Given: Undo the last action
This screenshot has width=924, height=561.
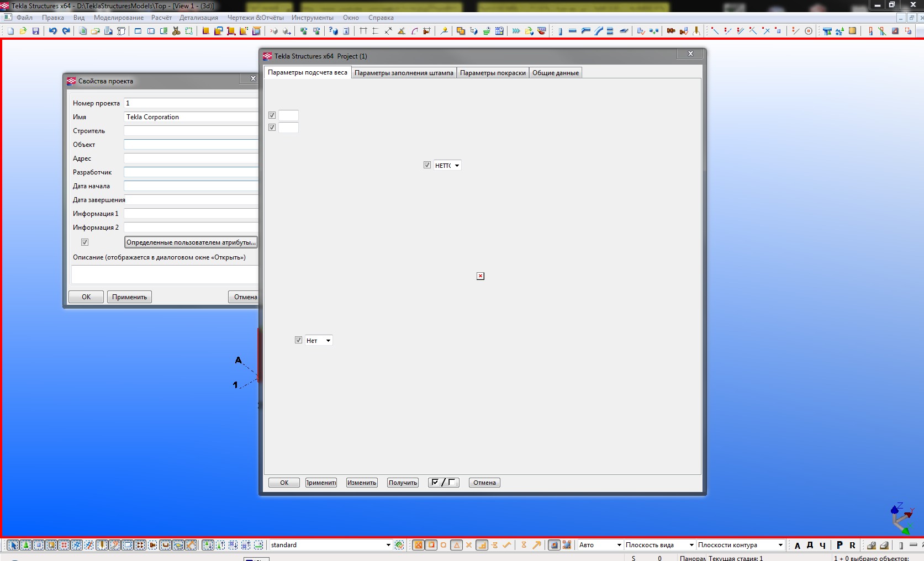Looking at the screenshot, I should (x=53, y=31).
